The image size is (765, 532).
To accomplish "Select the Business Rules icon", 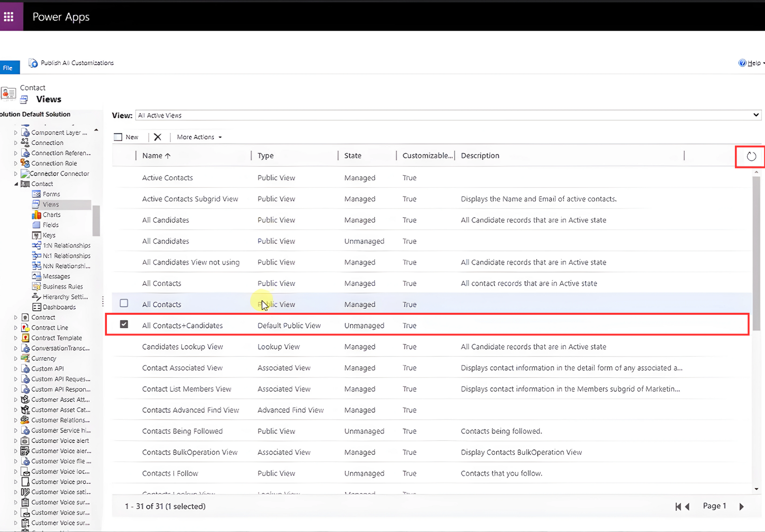I will point(36,287).
